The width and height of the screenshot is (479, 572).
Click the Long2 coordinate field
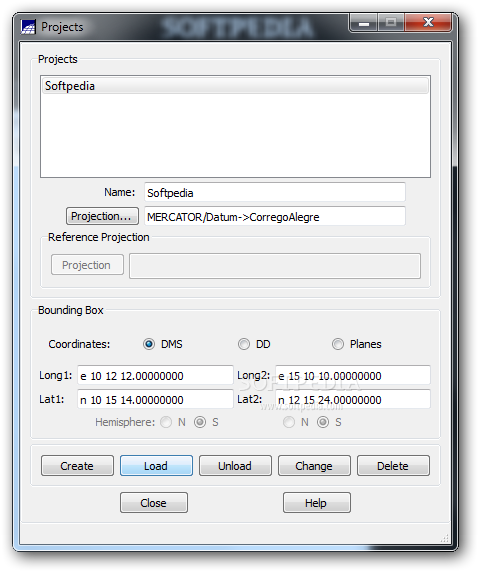pos(353,375)
